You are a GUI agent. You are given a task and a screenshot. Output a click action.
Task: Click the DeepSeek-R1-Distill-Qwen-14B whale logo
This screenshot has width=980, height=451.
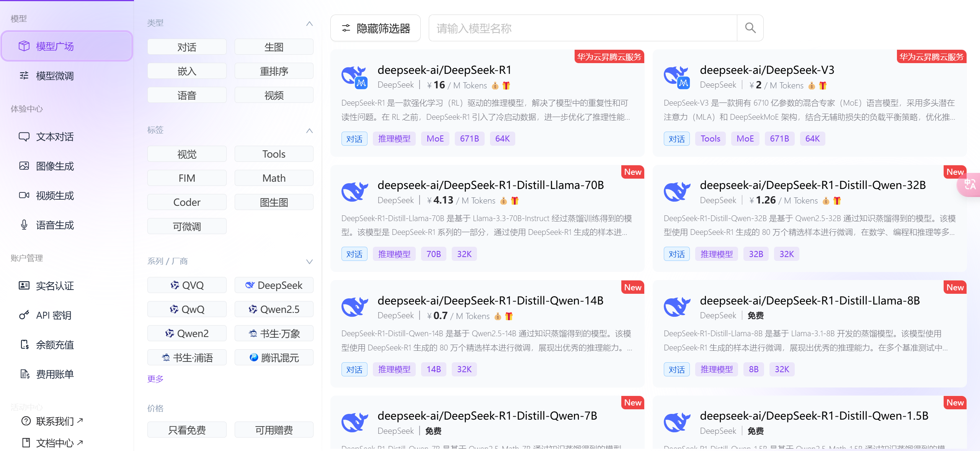(354, 307)
